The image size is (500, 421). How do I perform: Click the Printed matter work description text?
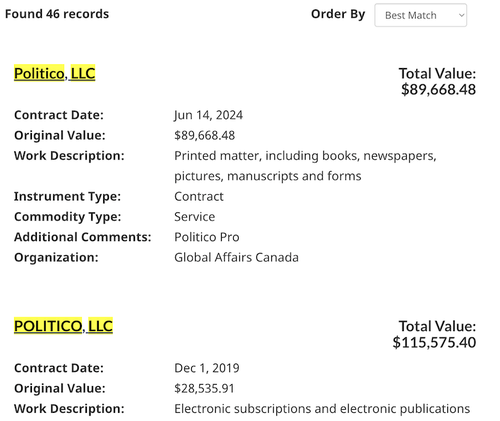305,166
